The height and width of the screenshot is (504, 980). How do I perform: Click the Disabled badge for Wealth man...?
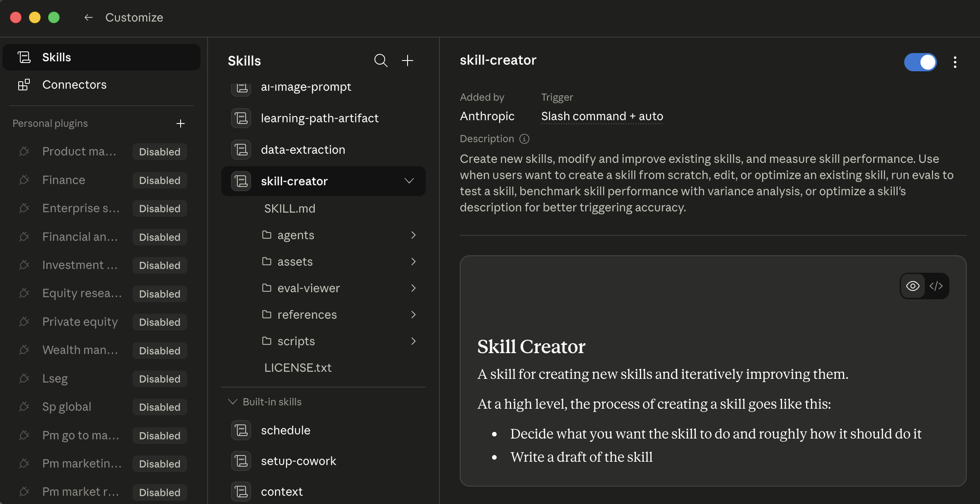point(160,351)
